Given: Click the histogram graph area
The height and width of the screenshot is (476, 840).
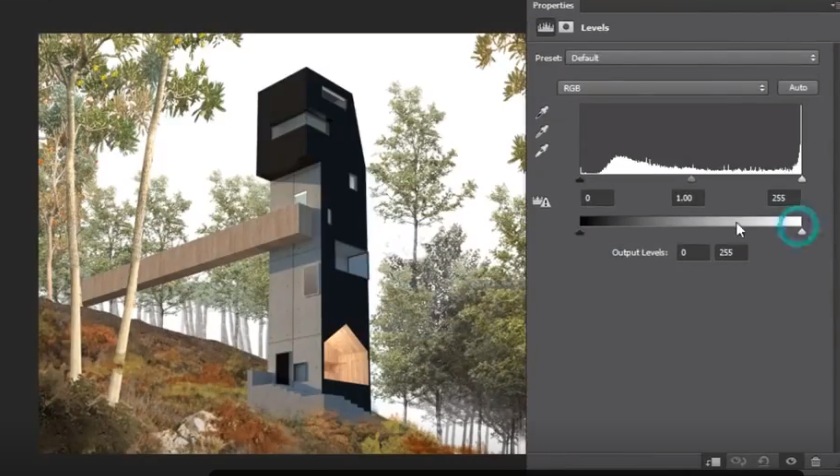Looking at the screenshot, I should (x=691, y=139).
